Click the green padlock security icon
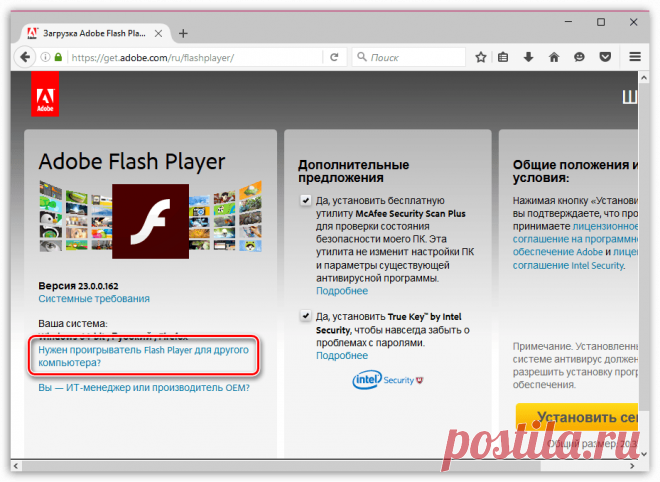 pos(59,57)
